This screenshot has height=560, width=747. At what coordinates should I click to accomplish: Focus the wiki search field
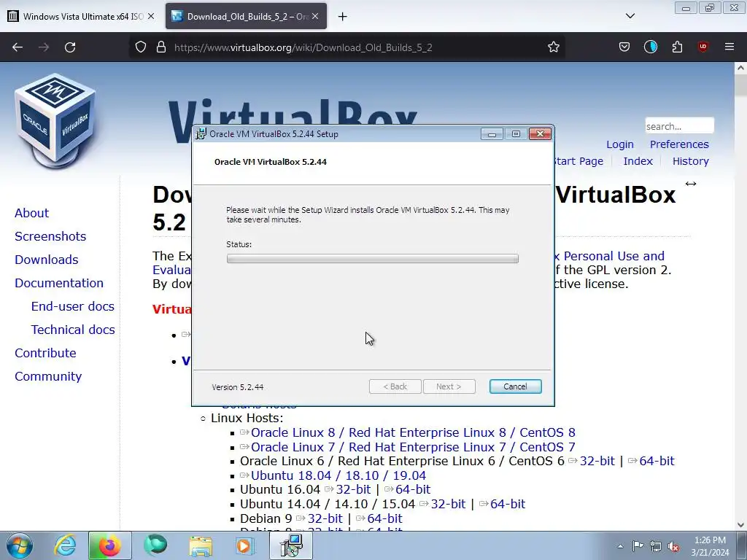click(679, 126)
